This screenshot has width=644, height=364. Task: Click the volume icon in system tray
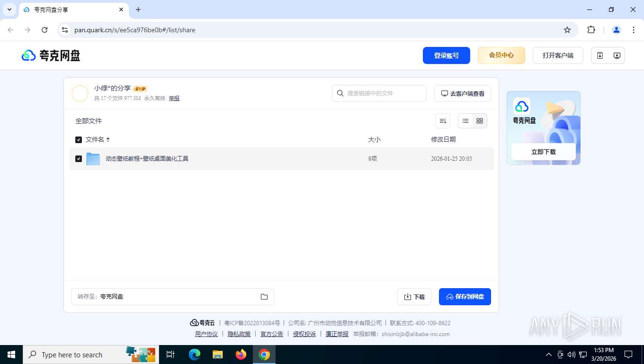click(x=571, y=355)
